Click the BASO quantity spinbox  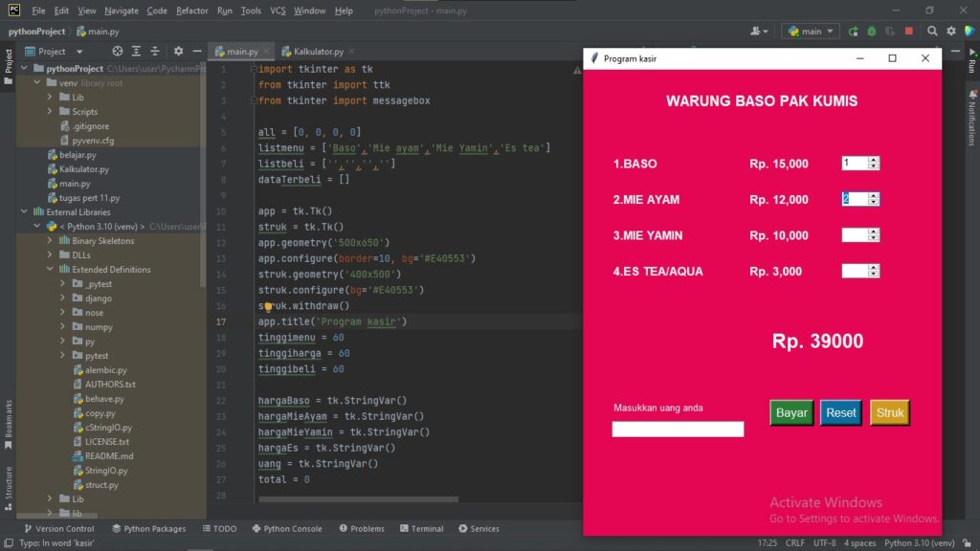pyautogui.click(x=860, y=163)
